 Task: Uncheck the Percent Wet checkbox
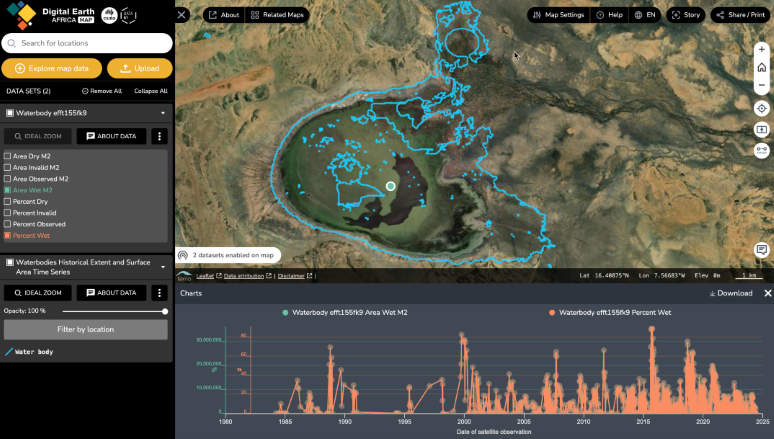(8, 235)
